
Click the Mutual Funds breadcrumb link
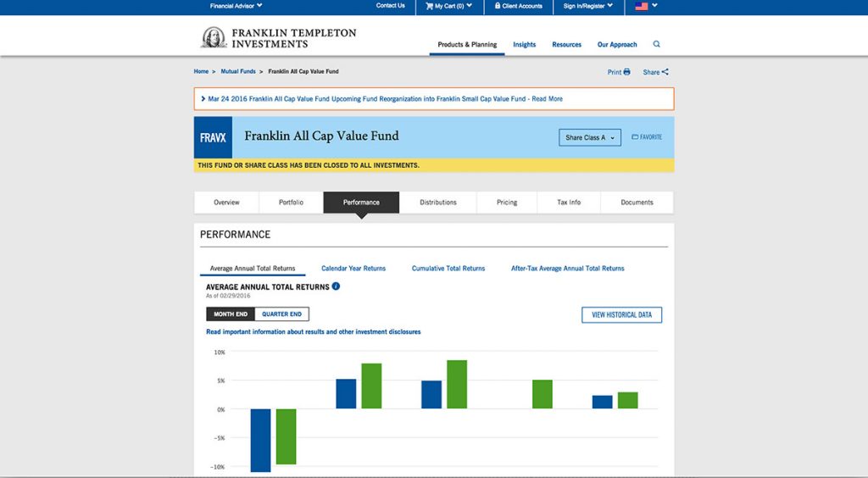(238, 71)
